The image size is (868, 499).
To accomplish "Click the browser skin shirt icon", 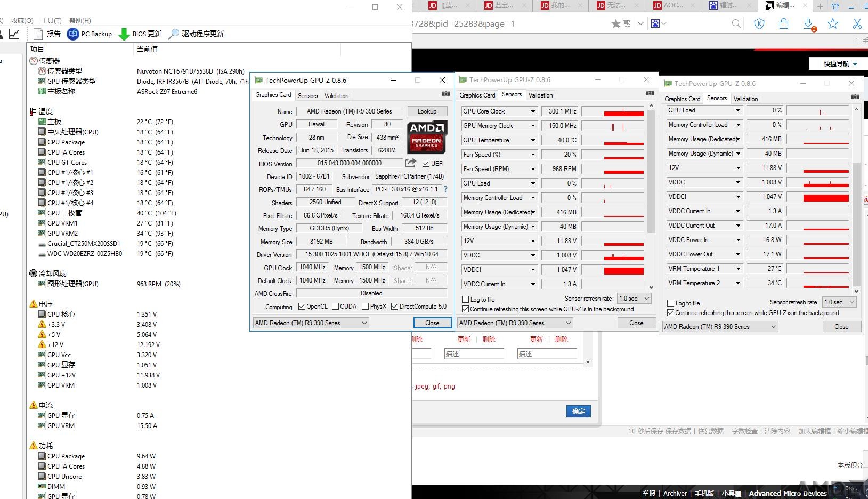I will point(835,6).
